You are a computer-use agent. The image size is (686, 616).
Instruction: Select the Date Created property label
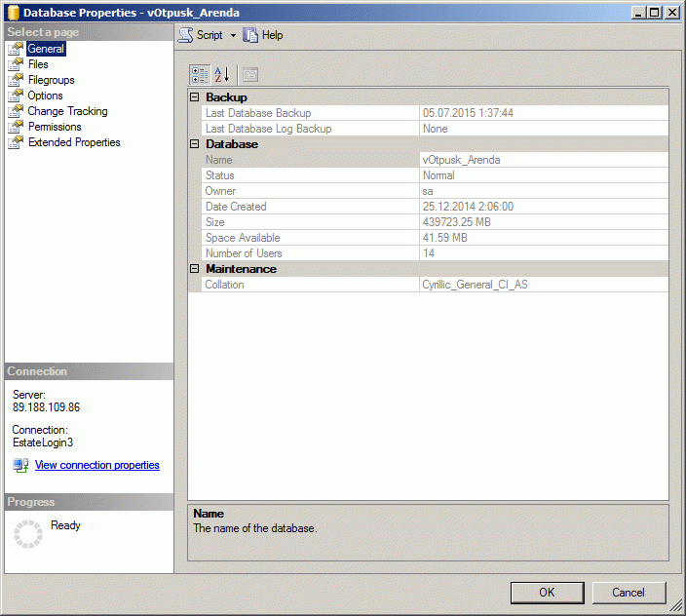pyautogui.click(x=236, y=207)
